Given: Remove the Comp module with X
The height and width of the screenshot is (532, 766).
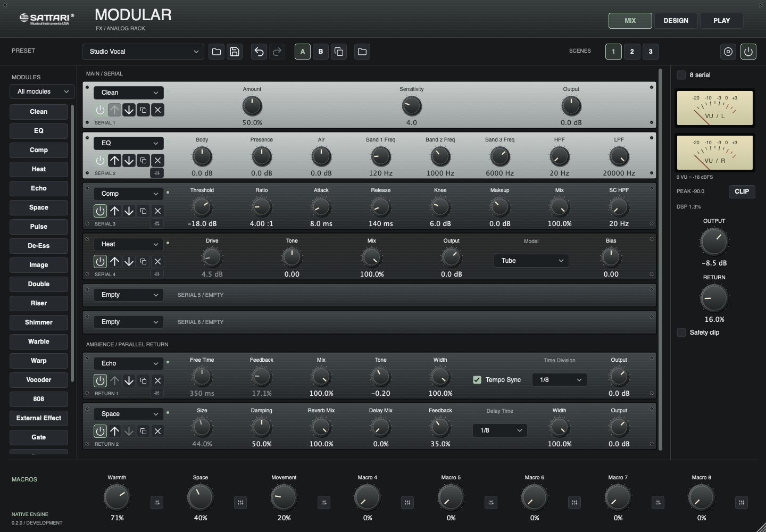Looking at the screenshot, I should [x=157, y=211].
